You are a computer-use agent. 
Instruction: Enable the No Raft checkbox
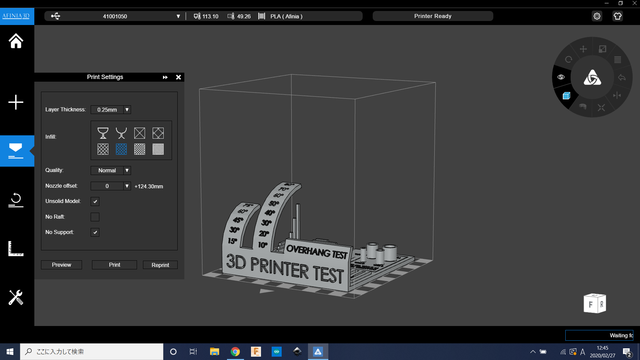pyautogui.click(x=95, y=217)
